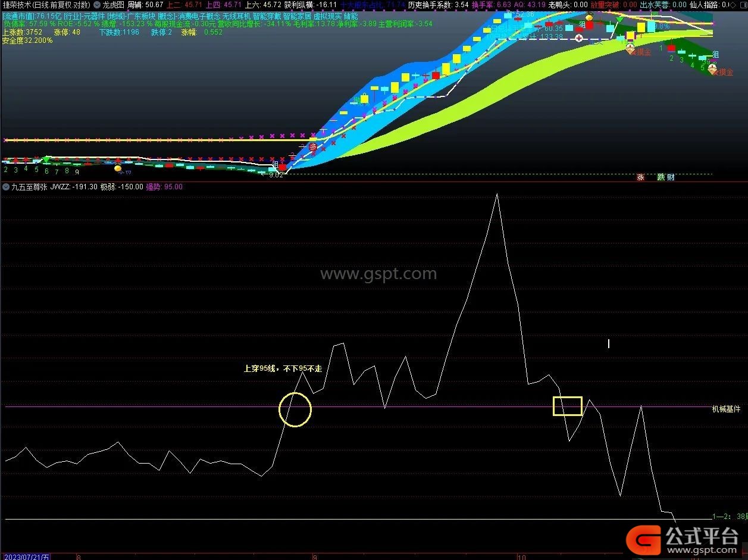Click the gold coin marker on the candlestick baseline
Image resolution: width=748 pixels, height=560 pixels.
click(118, 169)
